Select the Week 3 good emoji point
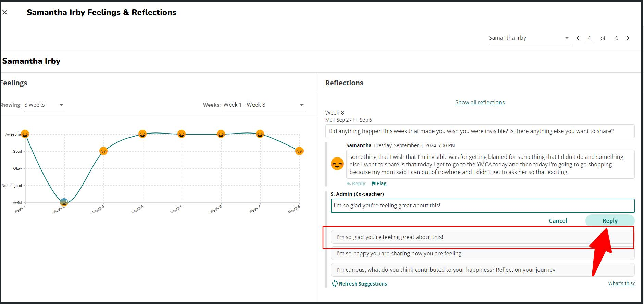The width and height of the screenshot is (644, 304). pyautogui.click(x=103, y=151)
